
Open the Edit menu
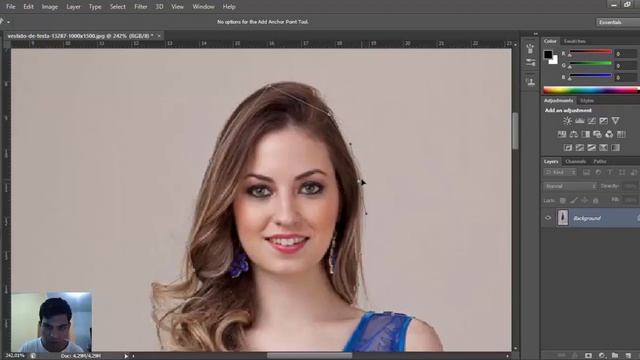pyautogui.click(x=28, y=7)
